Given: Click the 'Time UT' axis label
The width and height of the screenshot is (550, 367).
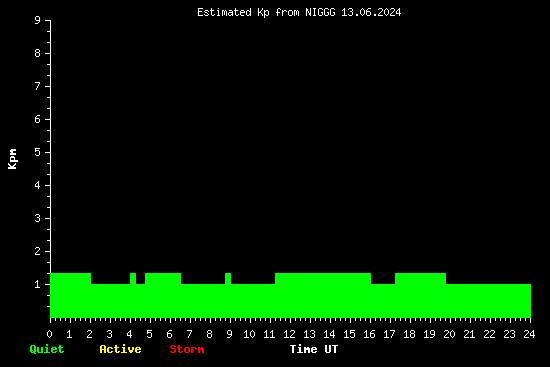Looking at the screenshot, I should [314, 349].
